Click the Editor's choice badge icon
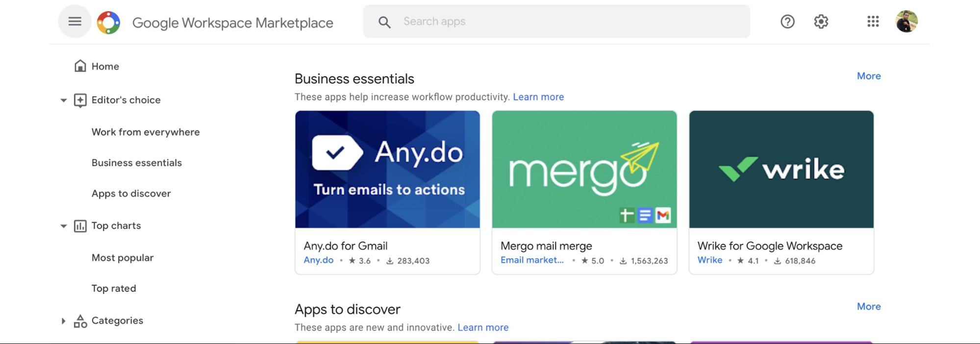The image size is (980, 344). click(x=80, y=100)
